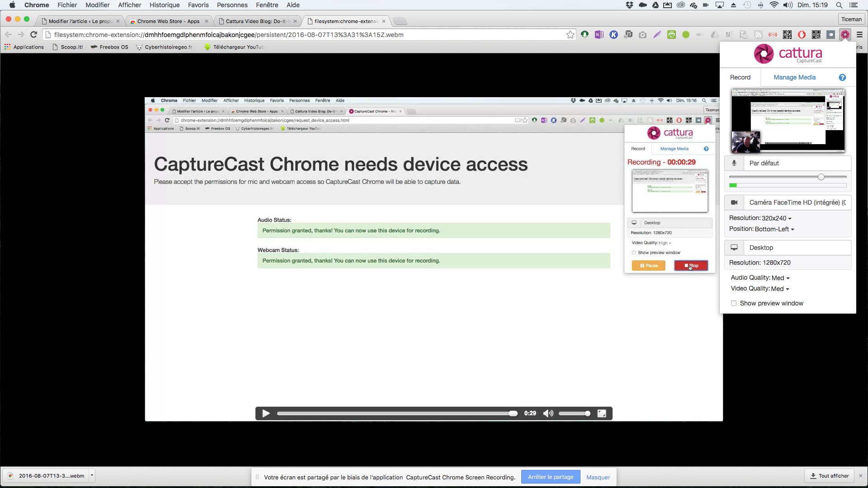The width and height of the screenshot is (868, 488).
Task: Click the grey toggle-switch extension icon
Action: coord(830,35)
